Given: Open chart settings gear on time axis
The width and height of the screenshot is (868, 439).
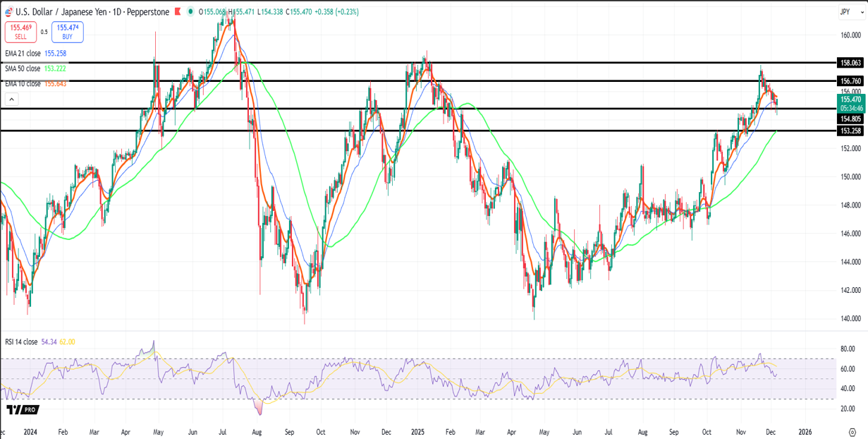Looking at the screenshot, I should [852, 432].
